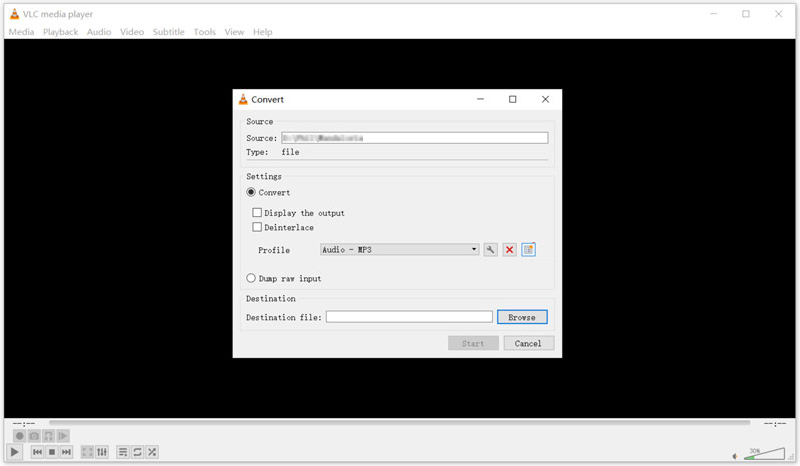Image resolution: width=800 pixels, height=466 pixels.
Task: Open the Playback menu
Action: 60,32
